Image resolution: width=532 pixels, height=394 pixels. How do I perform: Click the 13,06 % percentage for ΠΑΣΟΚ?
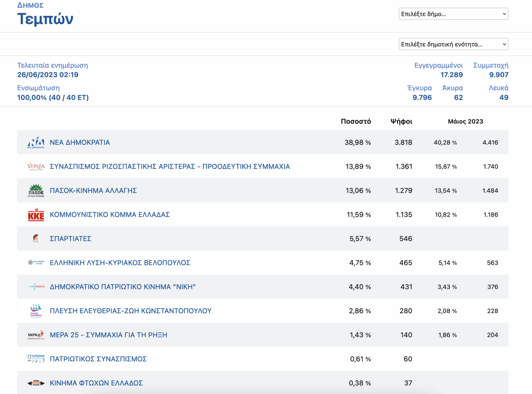click(358, 191)
